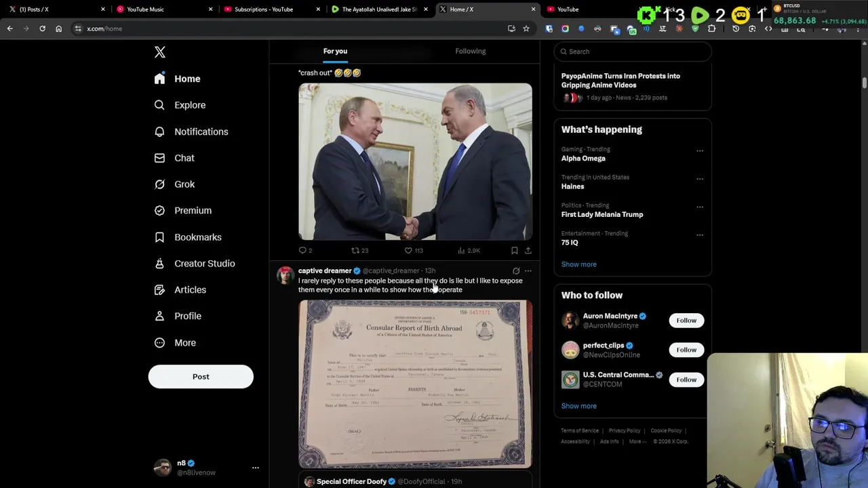Open more options on captive dreamer's post

[528, 271]
